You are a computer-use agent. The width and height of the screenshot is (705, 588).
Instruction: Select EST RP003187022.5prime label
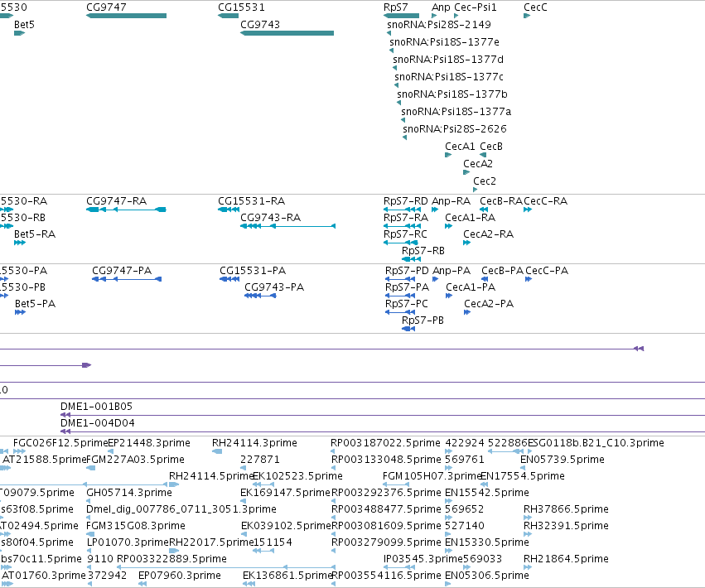click(x=385, y=443)
